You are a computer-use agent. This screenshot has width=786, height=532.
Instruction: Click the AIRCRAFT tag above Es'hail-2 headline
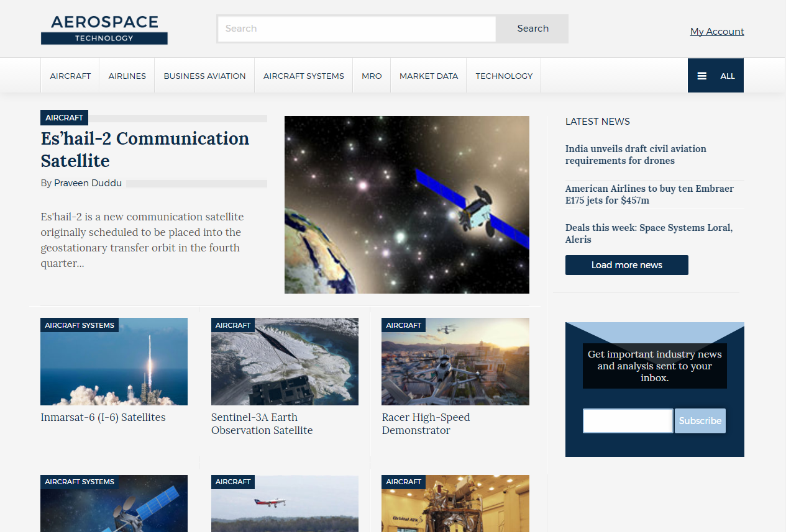click(64, 117)
